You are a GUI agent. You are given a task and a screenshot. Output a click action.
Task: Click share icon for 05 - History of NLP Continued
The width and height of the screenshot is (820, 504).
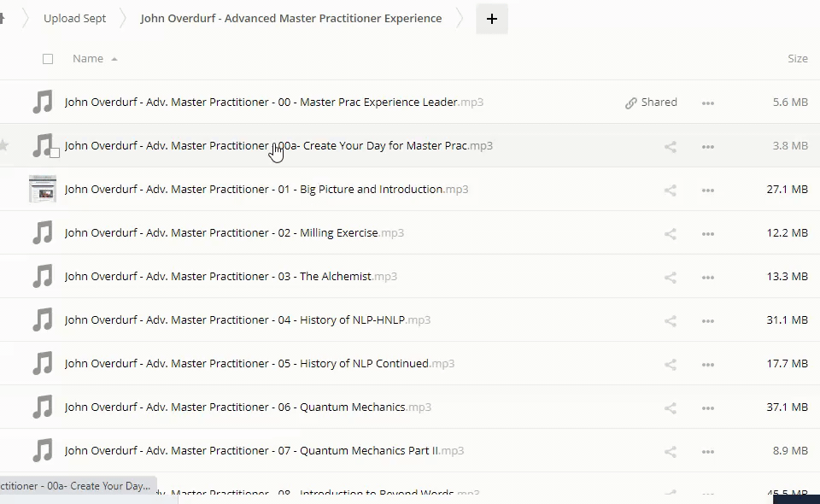[x=670, y=364]
